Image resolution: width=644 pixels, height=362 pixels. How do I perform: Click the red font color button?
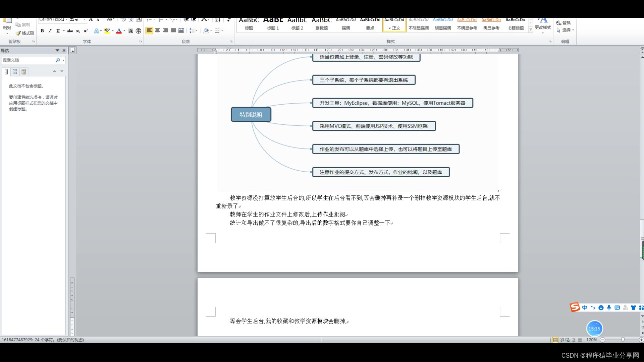pyautogui.click(x=119, y=31)
